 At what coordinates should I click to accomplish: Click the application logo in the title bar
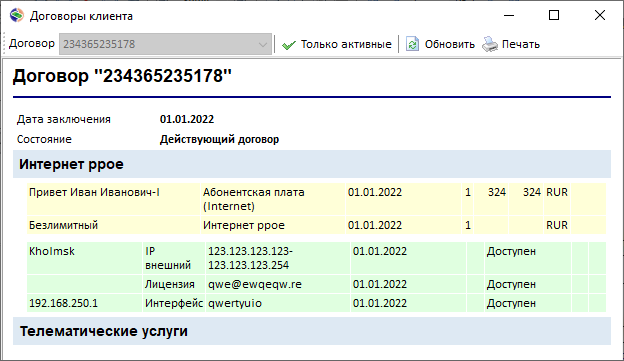click(x=17, y=16)
